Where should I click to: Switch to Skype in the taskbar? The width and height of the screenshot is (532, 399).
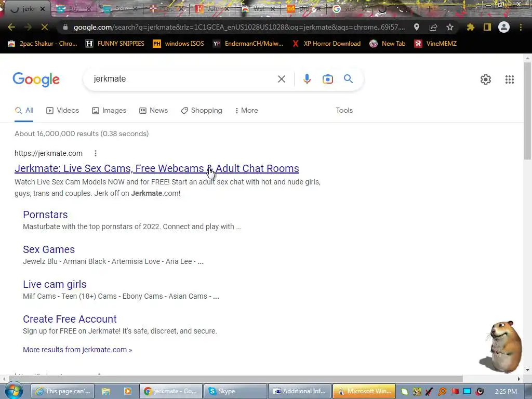pyautogui.click(x=234, y=391)
